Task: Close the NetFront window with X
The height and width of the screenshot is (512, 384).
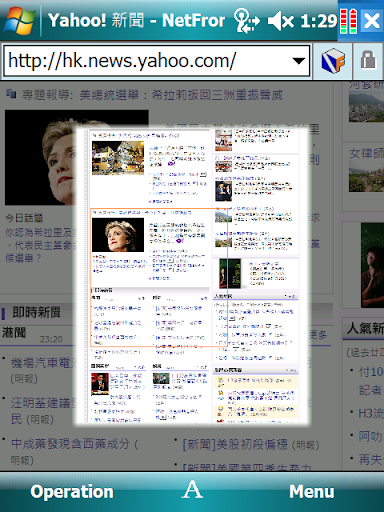Action: coord(371,21)
